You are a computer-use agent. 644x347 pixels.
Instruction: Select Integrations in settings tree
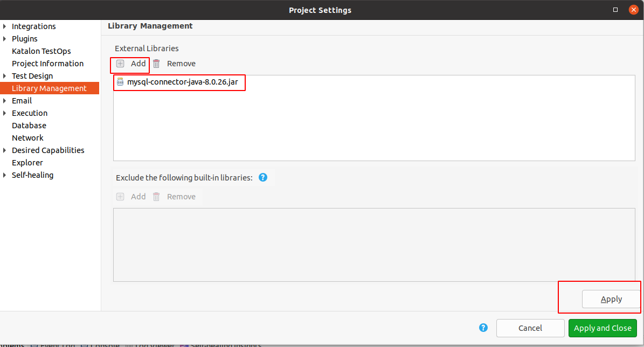coord(33,26)
